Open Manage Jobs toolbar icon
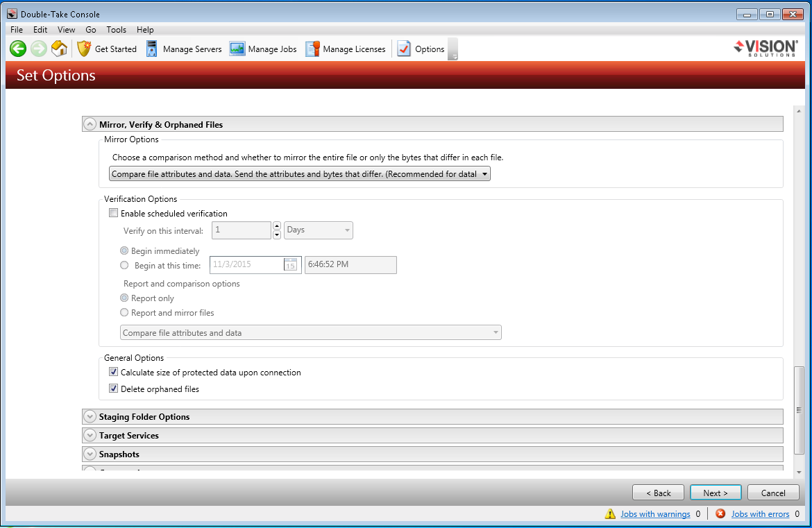 237,49
